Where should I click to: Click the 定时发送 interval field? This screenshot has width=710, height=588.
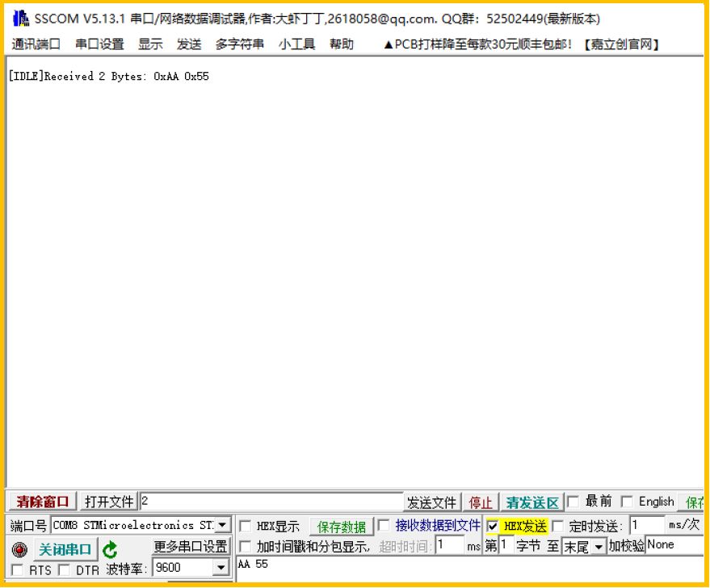(x=648, y=526)
